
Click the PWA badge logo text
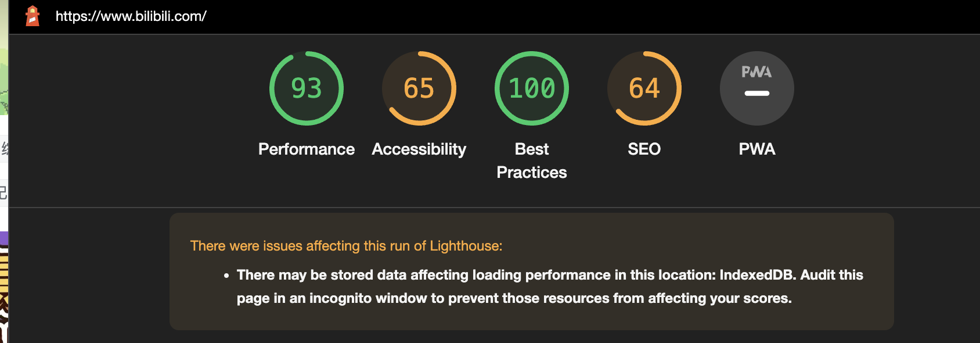click(757, 72)
